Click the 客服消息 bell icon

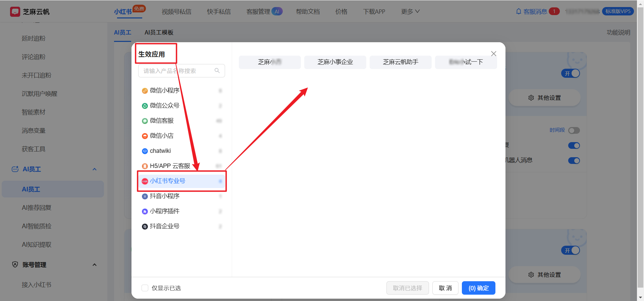pyautogui.click(x=519, y=11)
